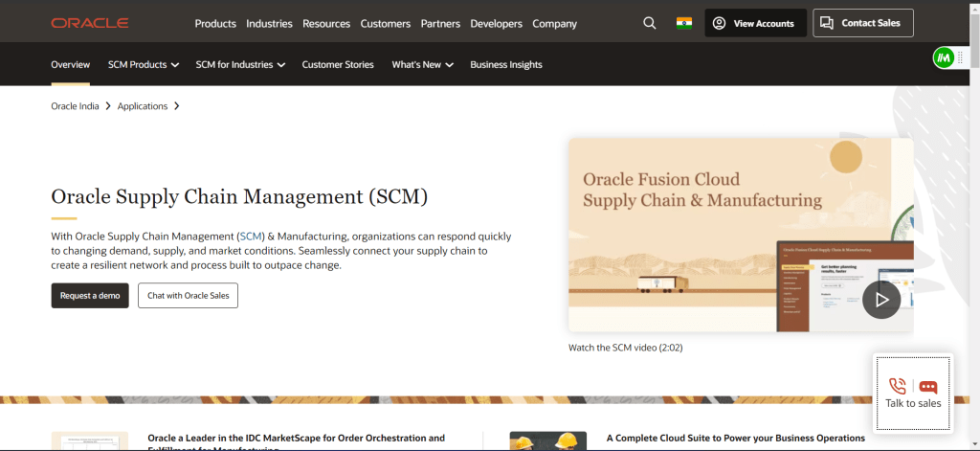Open the Customers menu

386,24
